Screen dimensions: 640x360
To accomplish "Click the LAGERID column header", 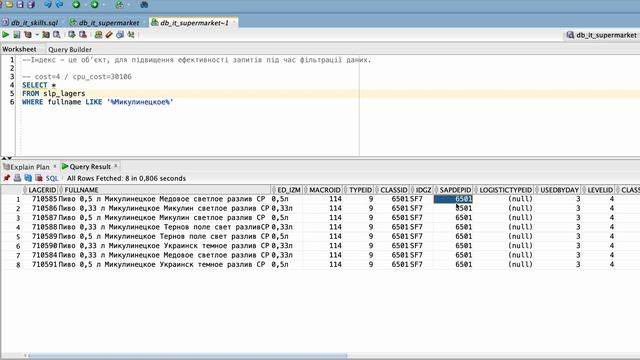I will coord(40,190).
